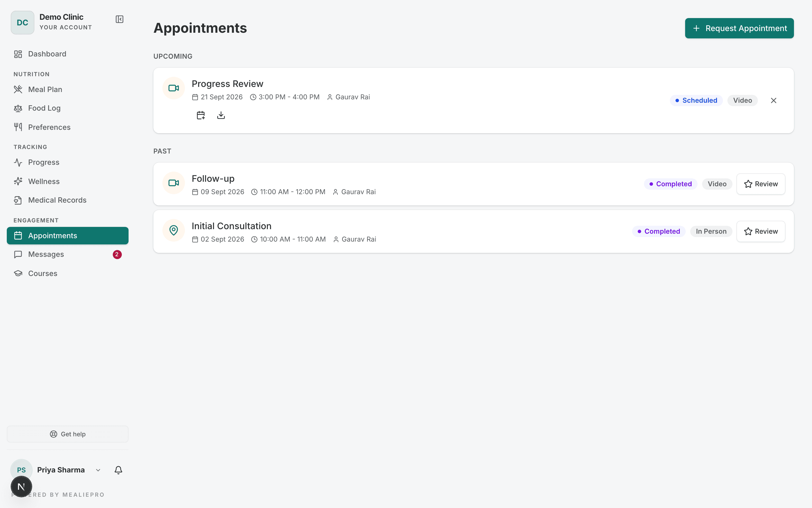This screenshot has width=812, height=508.
Task: Click the Progress Review title
Action: [228, 84]
